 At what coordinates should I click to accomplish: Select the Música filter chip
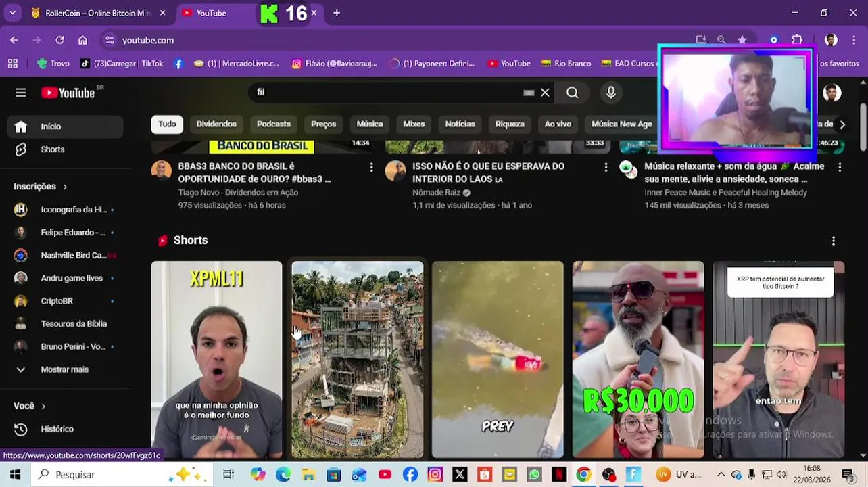pos(370,124)
